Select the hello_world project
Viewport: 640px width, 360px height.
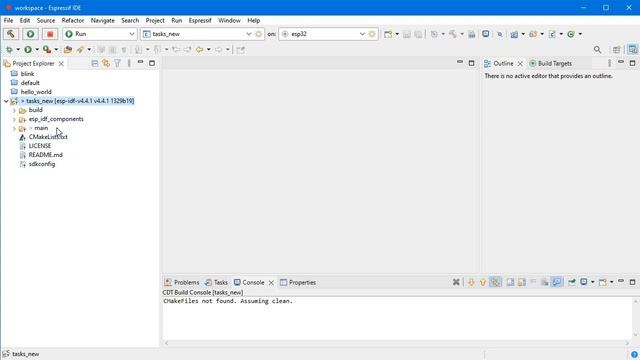(x=36, y=92)
